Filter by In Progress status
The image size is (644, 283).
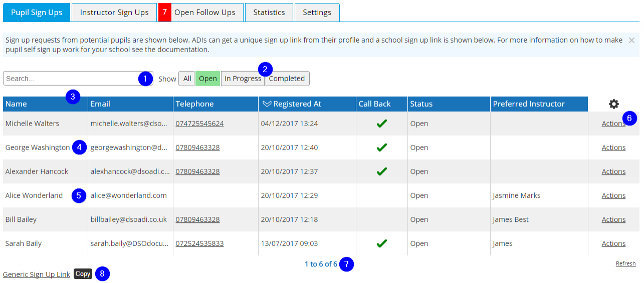tap(243, 79)
